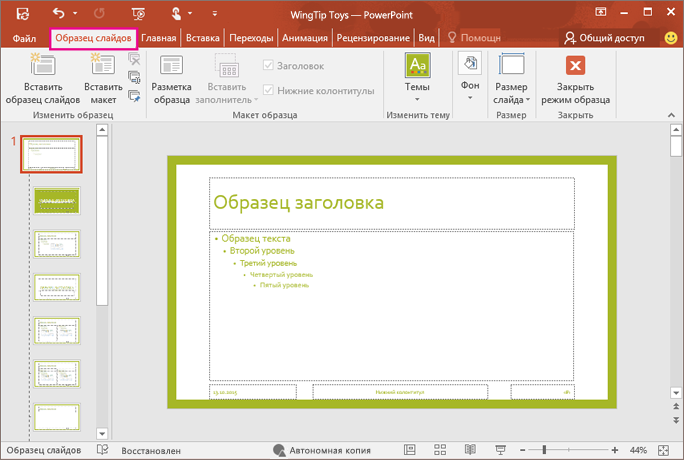Go to next slide double-arrow icon
Image resolution: width=684 pixels, height=460 pixels.
676,420
